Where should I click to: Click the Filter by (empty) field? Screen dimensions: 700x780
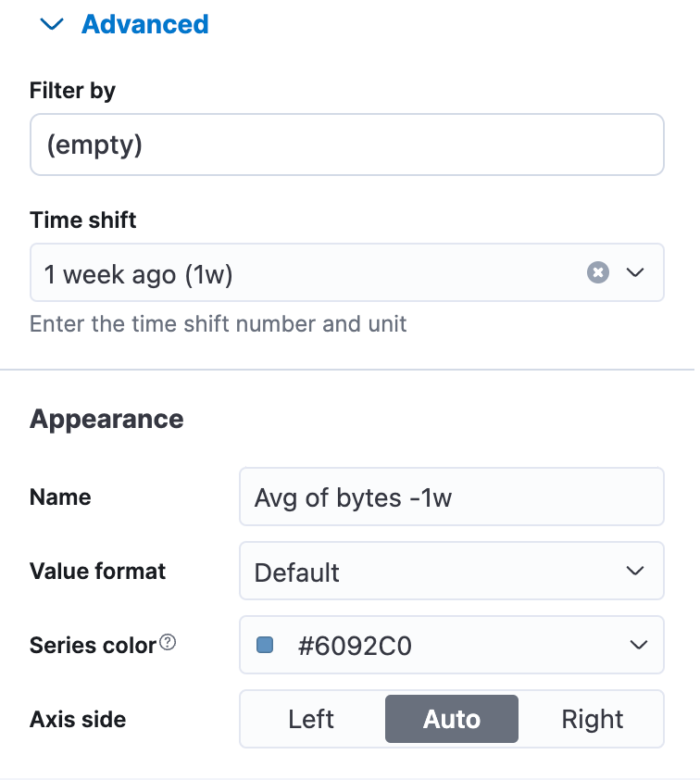(x=347, y=145)
